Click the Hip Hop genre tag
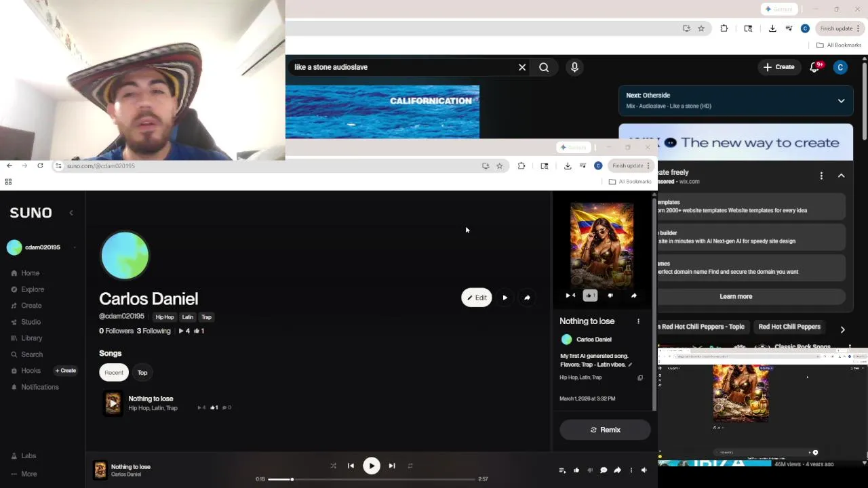 (x=165, y=317)
